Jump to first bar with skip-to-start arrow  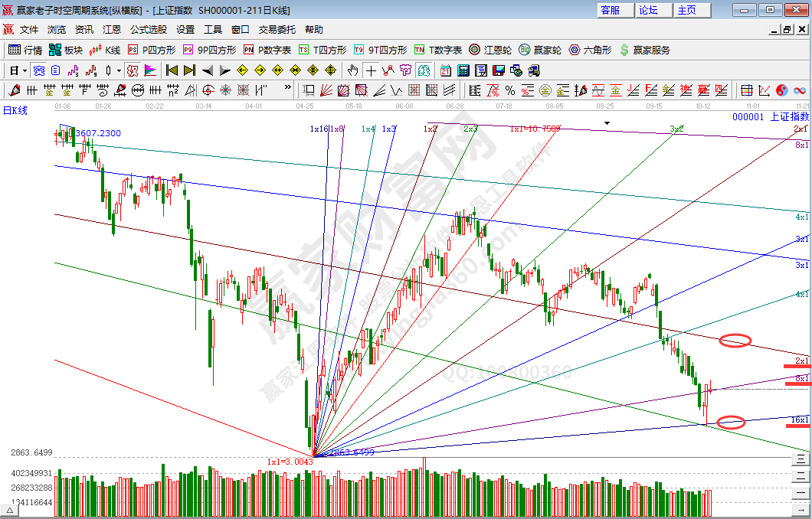(x=172, y=70)
